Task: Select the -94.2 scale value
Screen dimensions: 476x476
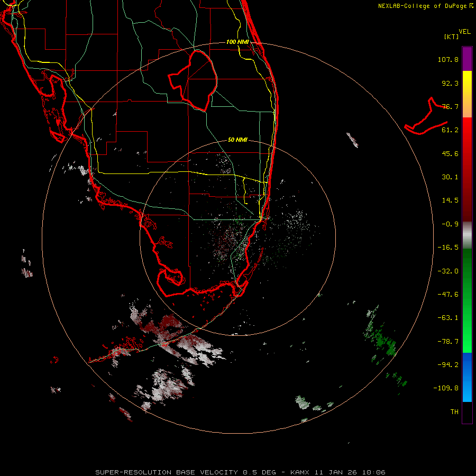Action: coord(448,364)
